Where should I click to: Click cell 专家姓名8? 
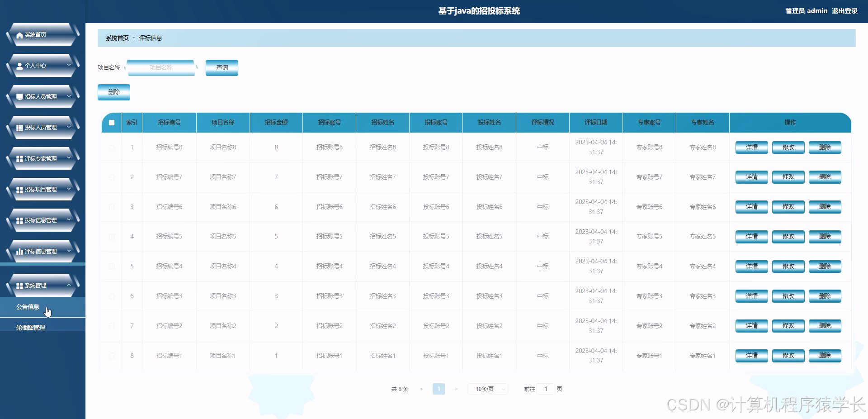point(703,148)
